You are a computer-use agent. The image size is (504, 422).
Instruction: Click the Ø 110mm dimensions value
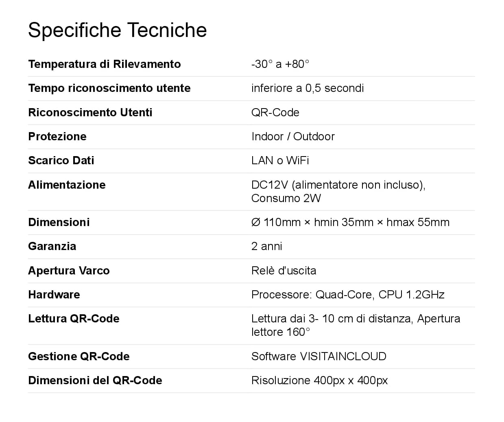click(350, 222)
